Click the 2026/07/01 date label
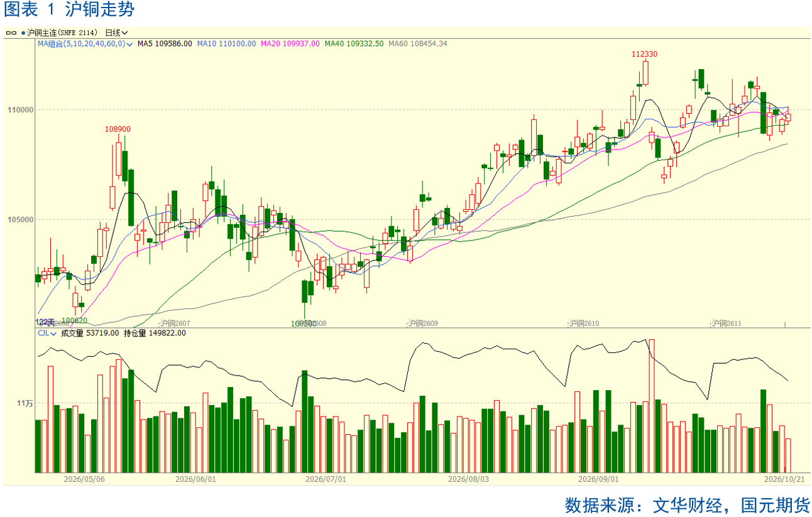Image resolution: width=812 pixels, height=517 pixels. pyautogui.click(x=326, y=479)
